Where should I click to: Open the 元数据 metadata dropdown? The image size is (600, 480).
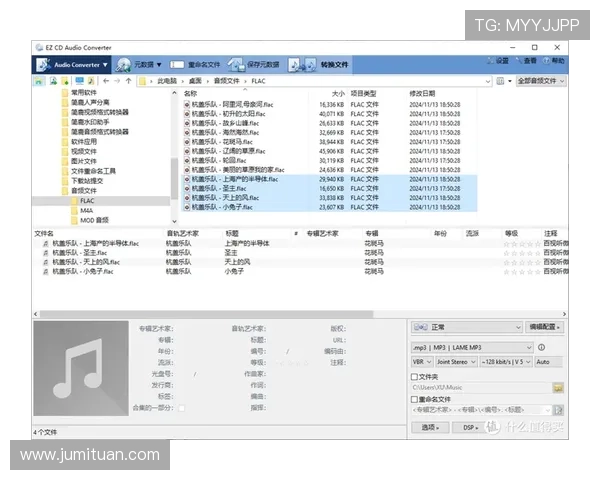click(139, 65)
